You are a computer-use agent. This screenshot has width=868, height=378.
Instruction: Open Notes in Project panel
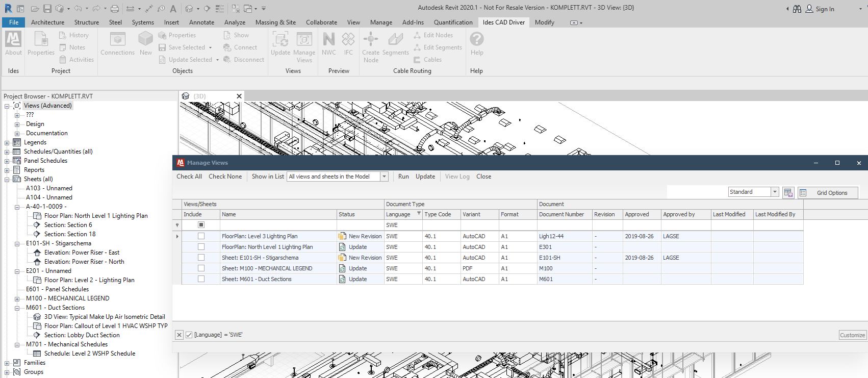click(72, 47)
